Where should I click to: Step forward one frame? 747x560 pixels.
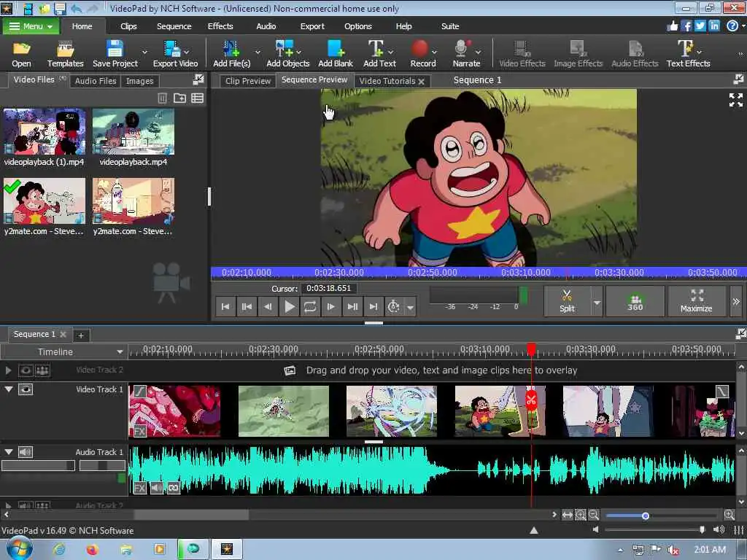pos(331,306)
